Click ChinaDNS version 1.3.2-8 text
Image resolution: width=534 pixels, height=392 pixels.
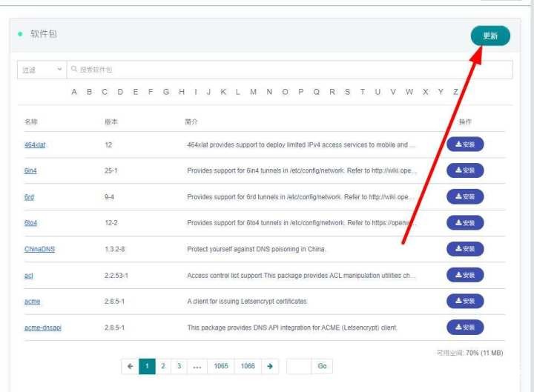click(115, 249)
